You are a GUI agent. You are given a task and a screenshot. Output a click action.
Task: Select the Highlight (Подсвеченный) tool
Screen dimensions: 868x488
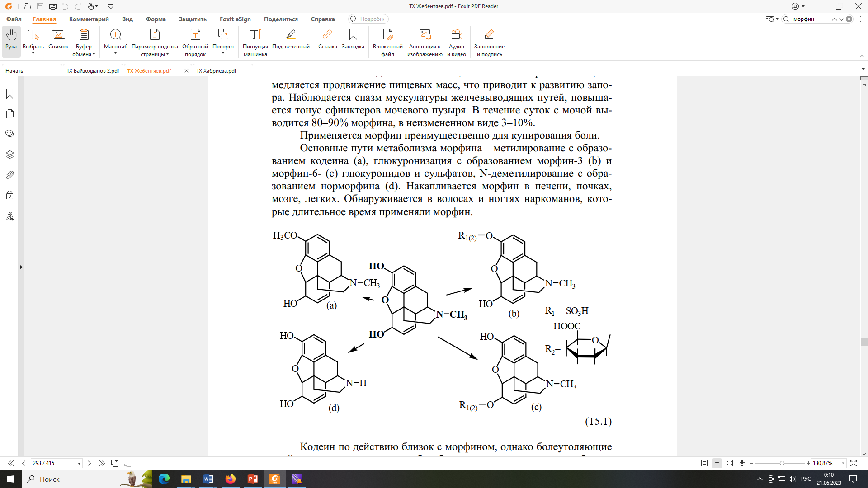(291, 39)
